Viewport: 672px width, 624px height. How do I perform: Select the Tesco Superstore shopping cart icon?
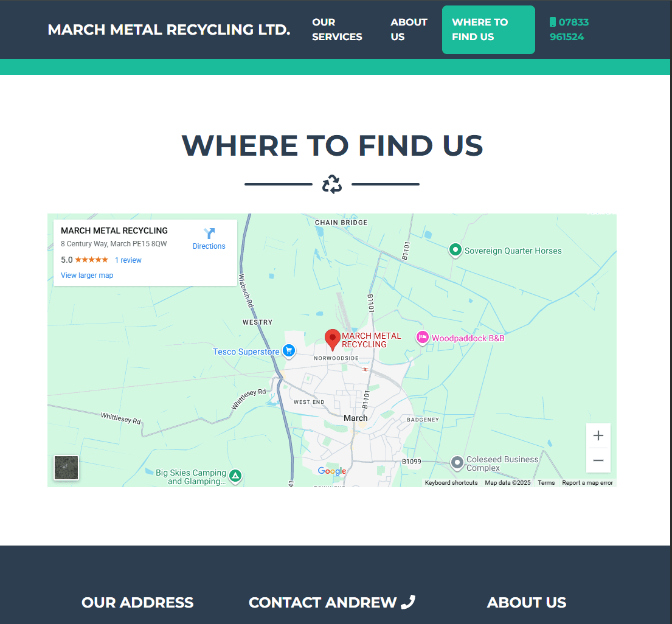pyautogui.click(x=288, y=352)
